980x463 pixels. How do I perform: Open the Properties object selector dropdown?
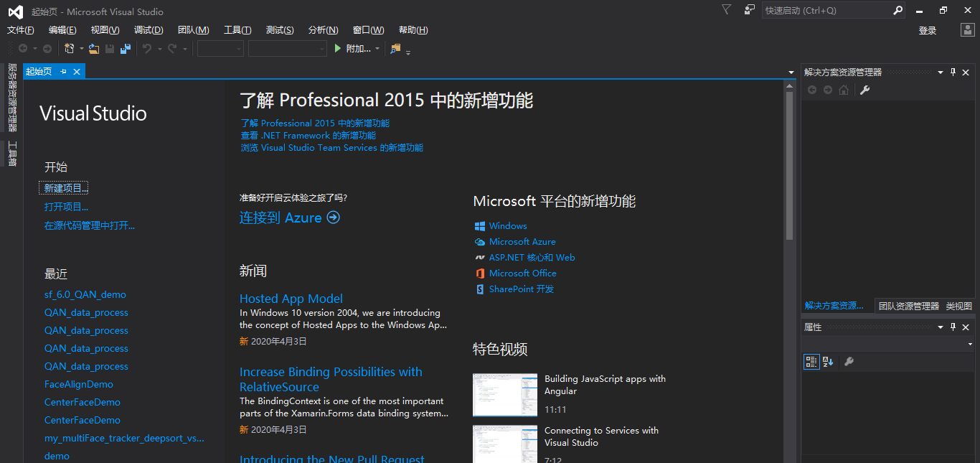point(969,344)
